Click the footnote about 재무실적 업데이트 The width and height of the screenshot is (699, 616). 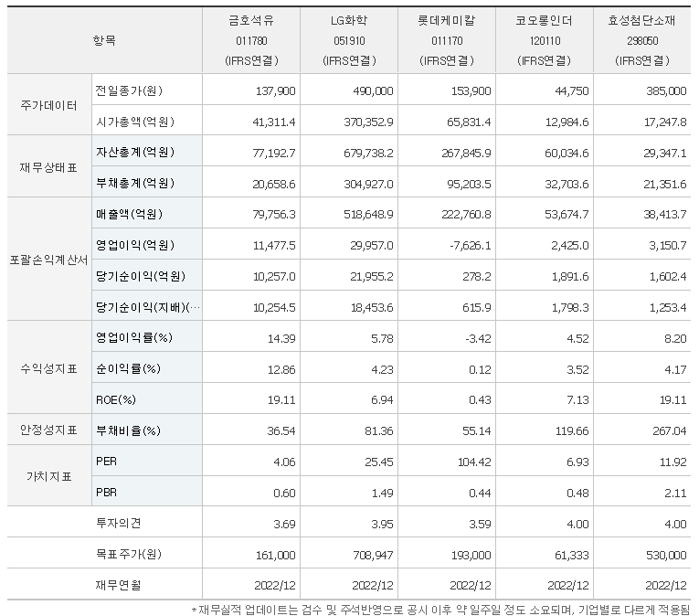440,610
